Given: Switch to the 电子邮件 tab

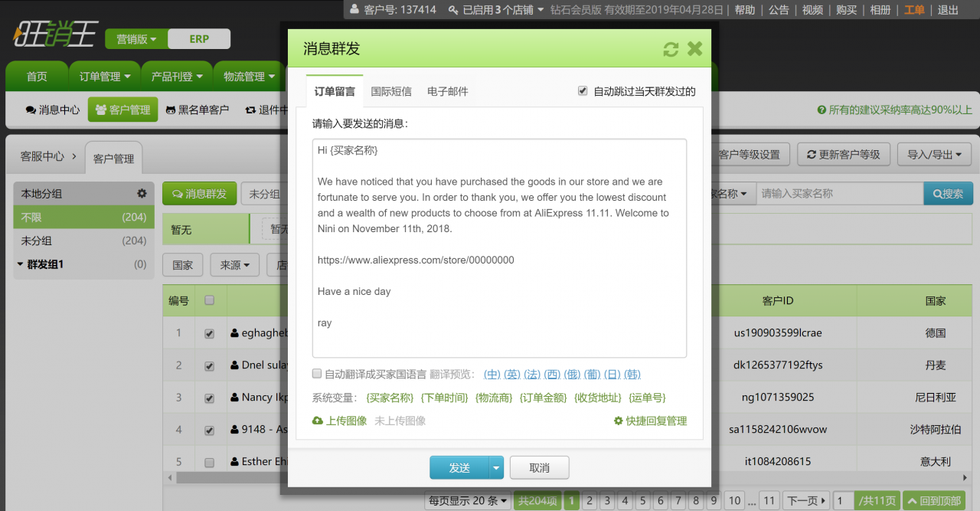Looking at the screenshot, I should [x=448, y=91].
